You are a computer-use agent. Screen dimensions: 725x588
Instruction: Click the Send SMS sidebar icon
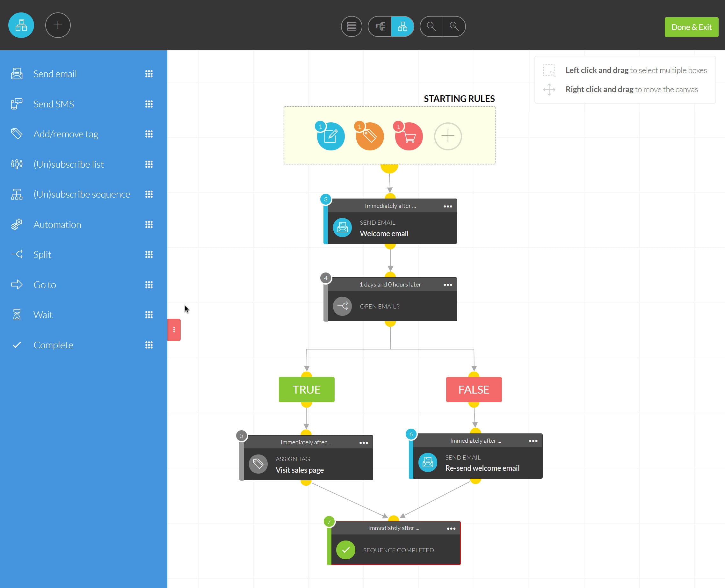(x=17, y=103)
